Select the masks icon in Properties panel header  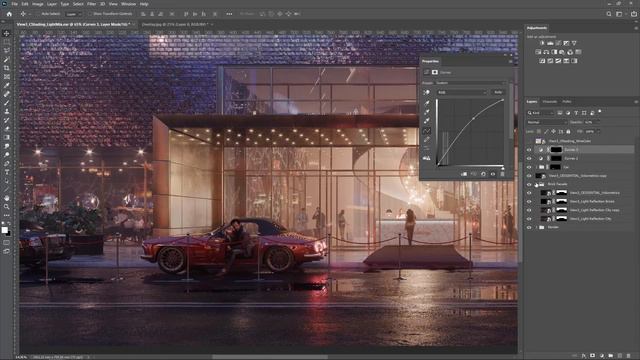point(435,72)
